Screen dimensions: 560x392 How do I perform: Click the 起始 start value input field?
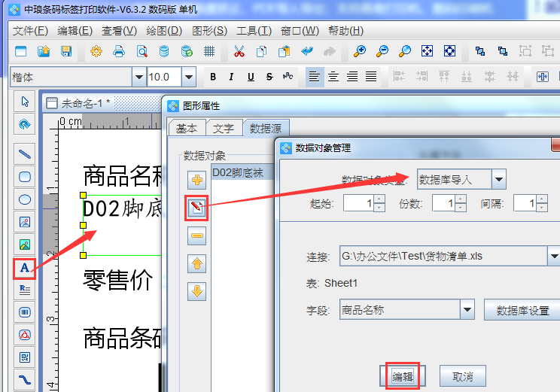click(358, 204)
